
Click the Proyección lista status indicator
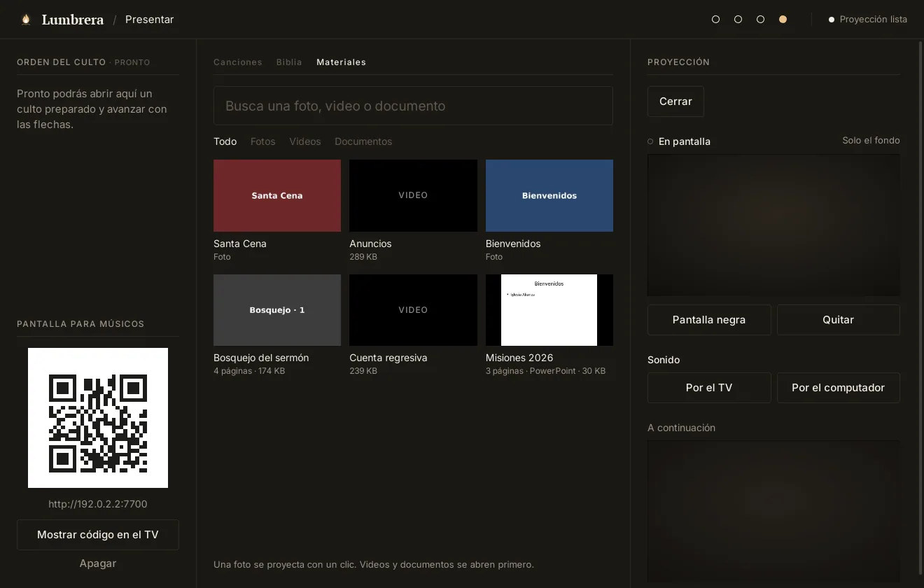click(868, 20)
